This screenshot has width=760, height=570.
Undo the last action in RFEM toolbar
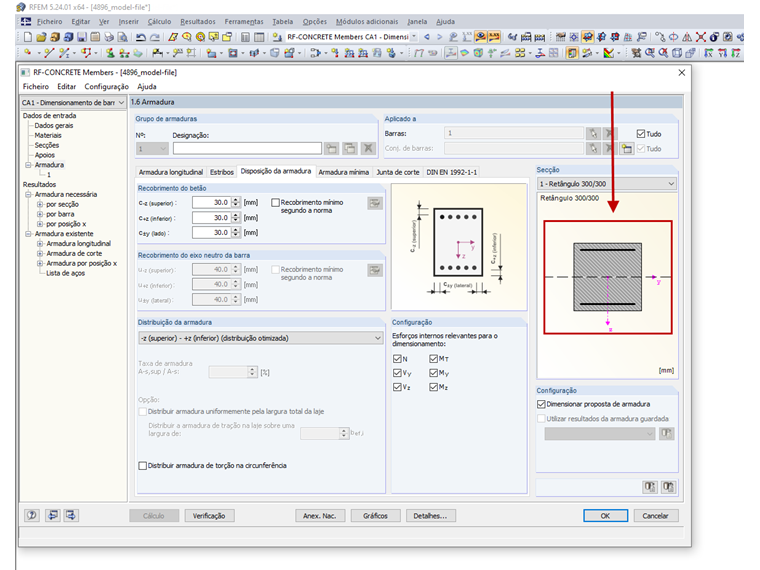point(141,37)
